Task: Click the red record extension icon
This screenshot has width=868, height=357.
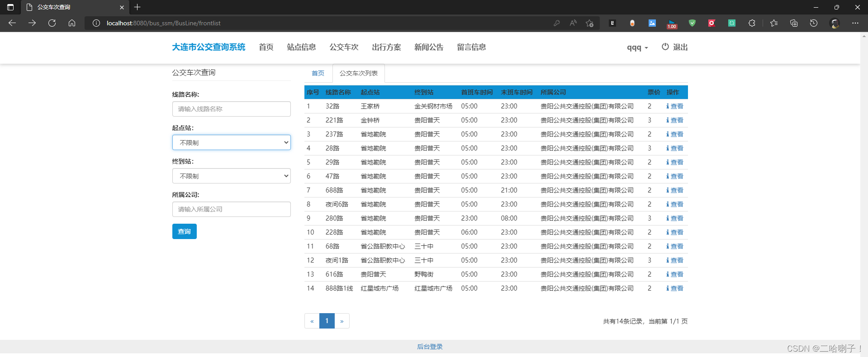Action: coord(711,23)
